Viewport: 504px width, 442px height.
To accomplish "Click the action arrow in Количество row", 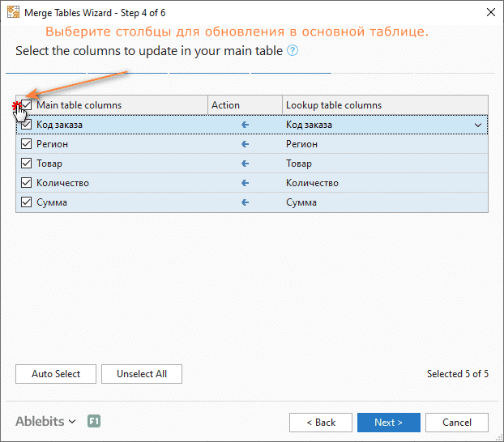I will click(x=246, y=183).
